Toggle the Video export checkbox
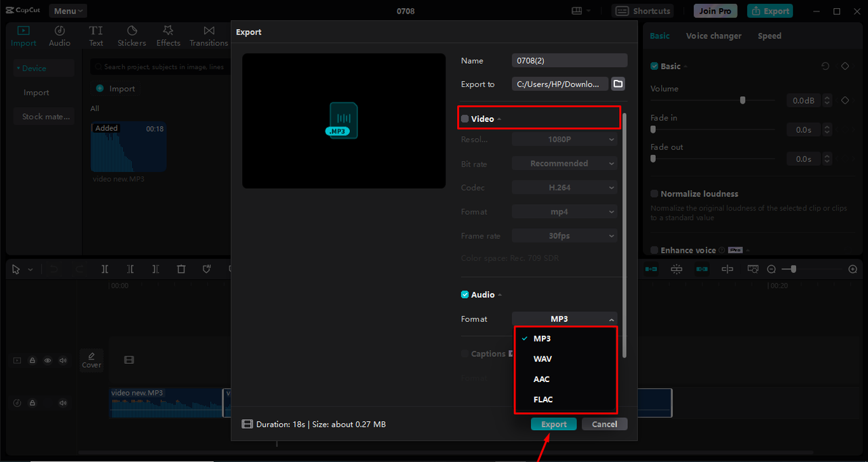This screenshot has width=868, height=462. (x=465, y=119)
